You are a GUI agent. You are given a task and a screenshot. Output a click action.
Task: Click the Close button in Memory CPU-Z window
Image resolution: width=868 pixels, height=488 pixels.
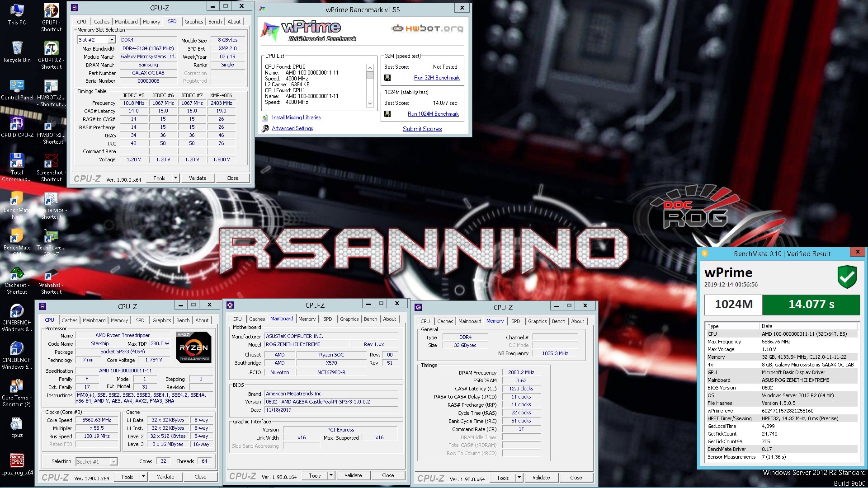[x=576, y=478]
